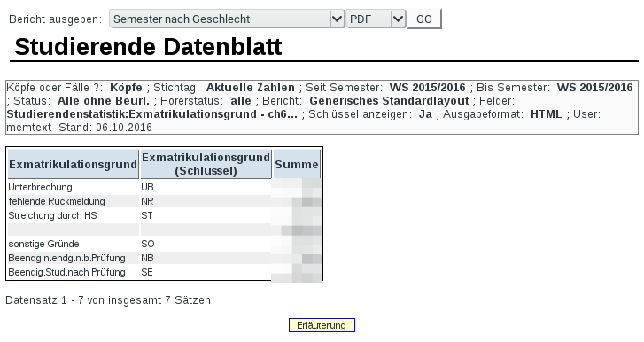Click the 'Exmatrikulationsgrund' column header
This screenshot has width=644, height=342.
pyautogui.click(x=74, y=164)
